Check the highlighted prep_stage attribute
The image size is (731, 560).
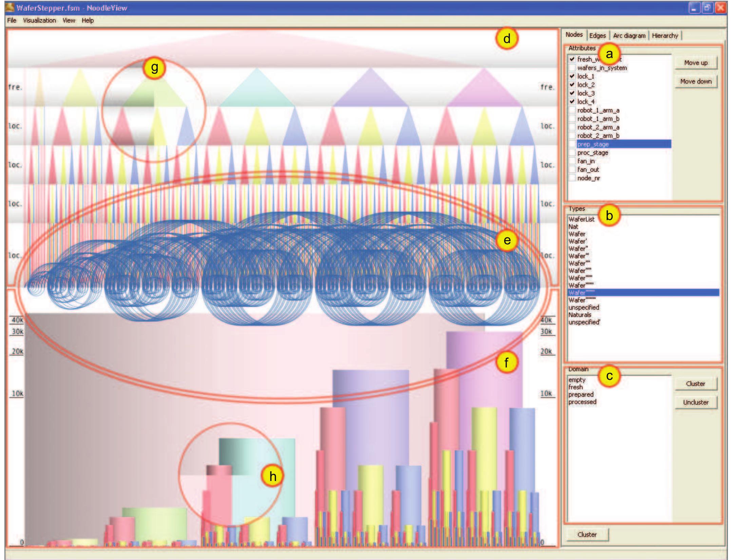[x=572, y=144]
